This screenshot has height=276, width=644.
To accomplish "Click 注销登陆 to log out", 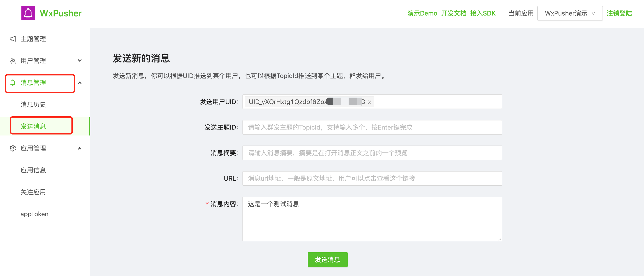I will click(619, 13).
